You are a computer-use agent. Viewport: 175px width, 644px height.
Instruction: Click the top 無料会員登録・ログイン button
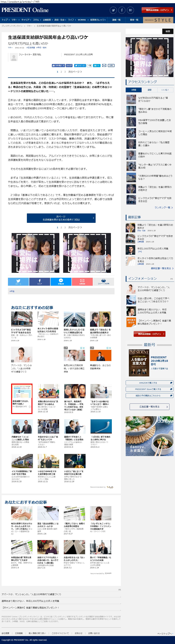click(x=157, y=10)
